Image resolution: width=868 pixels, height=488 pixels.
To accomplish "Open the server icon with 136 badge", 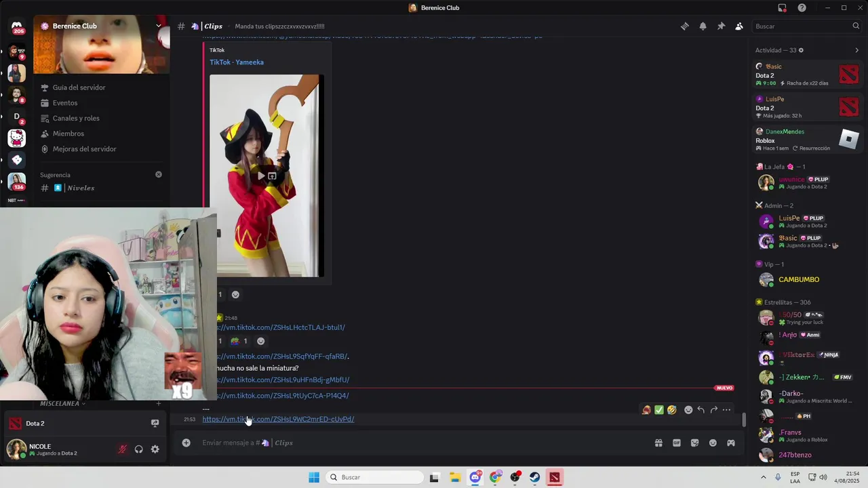I will tap(17, 181).
